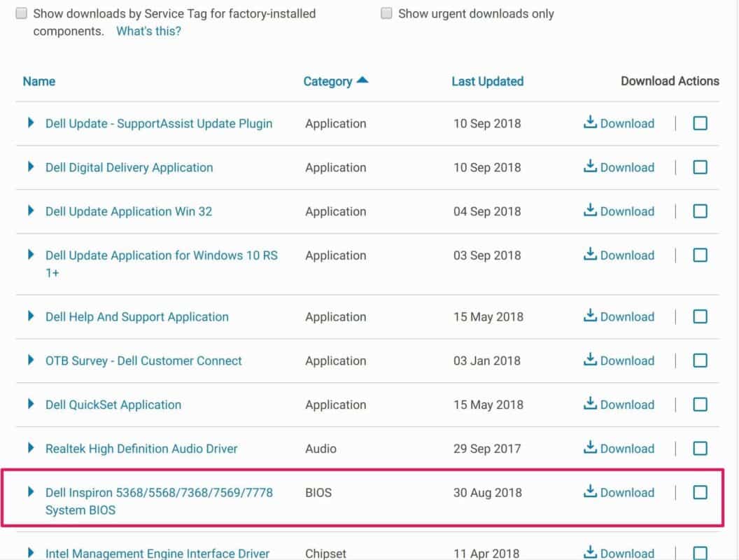The height and width of the screenshot is (560, 739).
Task: Click download icon for OTB Survey row
Action: (590, 359)
